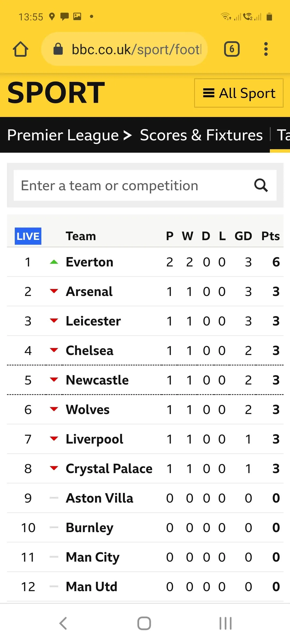Viewport: 290px width, 644px height.
Task: Open the browser three-dot menu
Action: point(266,49)
